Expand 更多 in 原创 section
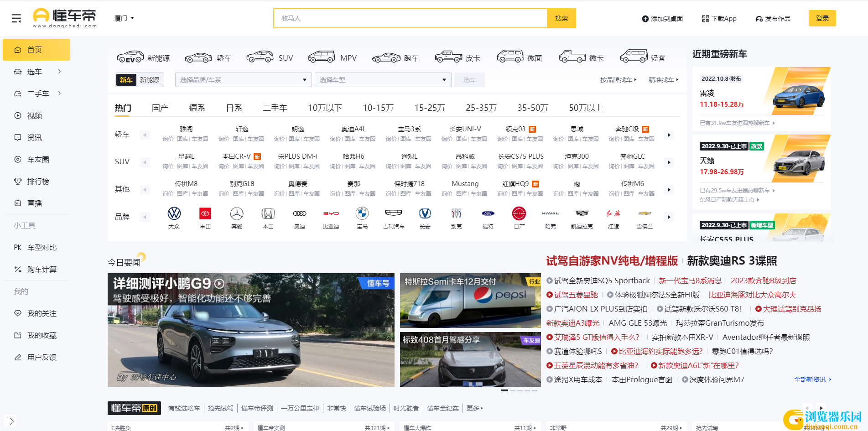This screenshot has width=868, height=431. click(x=474, y=408)
